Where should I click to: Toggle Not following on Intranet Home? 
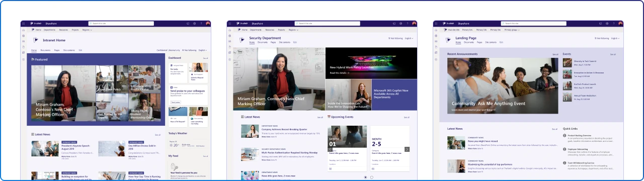point(189,50)
